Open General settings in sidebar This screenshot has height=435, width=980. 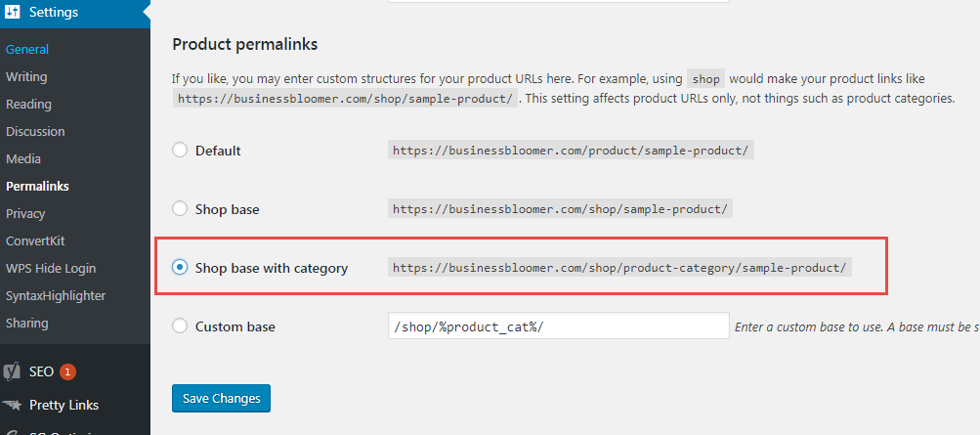27,50
